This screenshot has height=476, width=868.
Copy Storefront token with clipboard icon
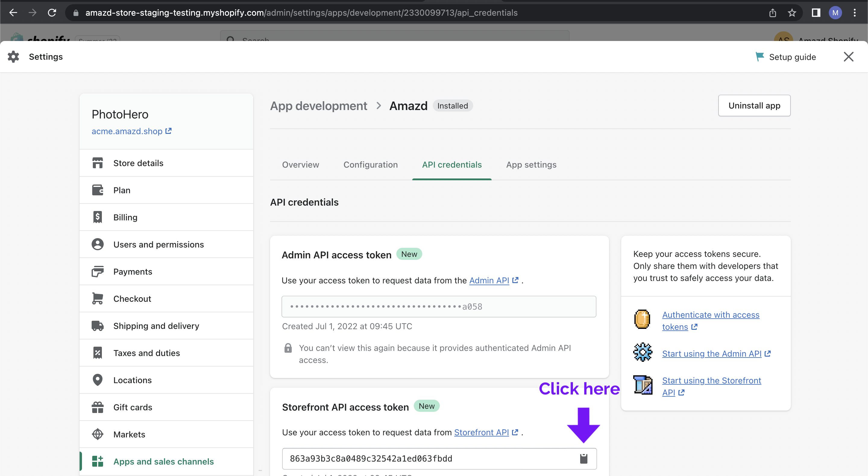click(x=583, y=459)
